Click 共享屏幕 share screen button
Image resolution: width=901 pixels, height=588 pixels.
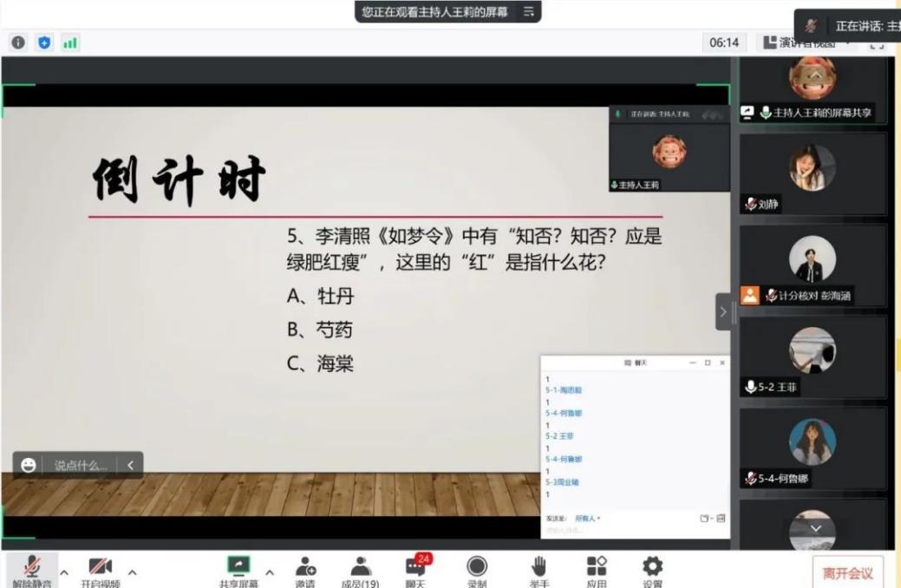click(x=238, y=570)
